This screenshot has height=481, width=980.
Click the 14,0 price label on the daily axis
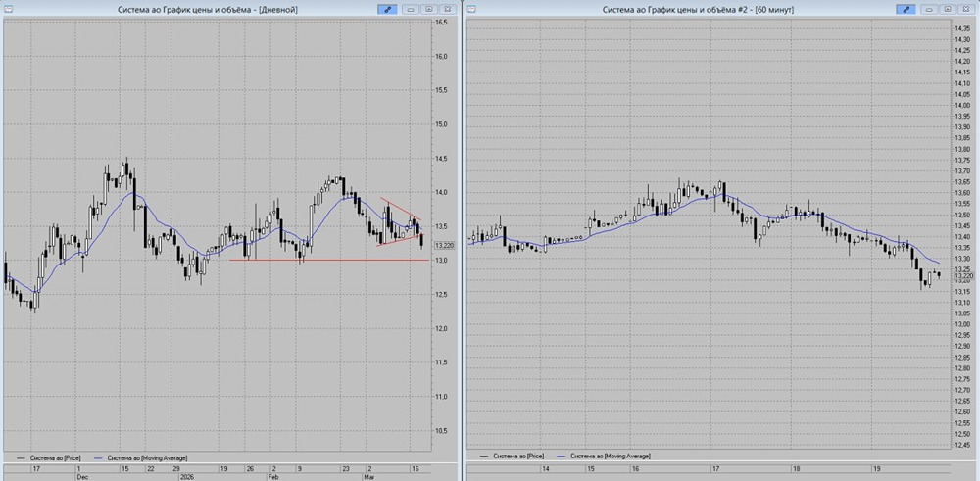(441, 192)
